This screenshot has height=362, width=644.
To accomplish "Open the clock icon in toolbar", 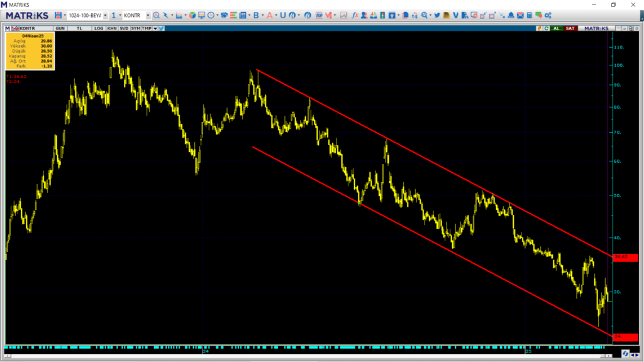I will tap(211, 15).
